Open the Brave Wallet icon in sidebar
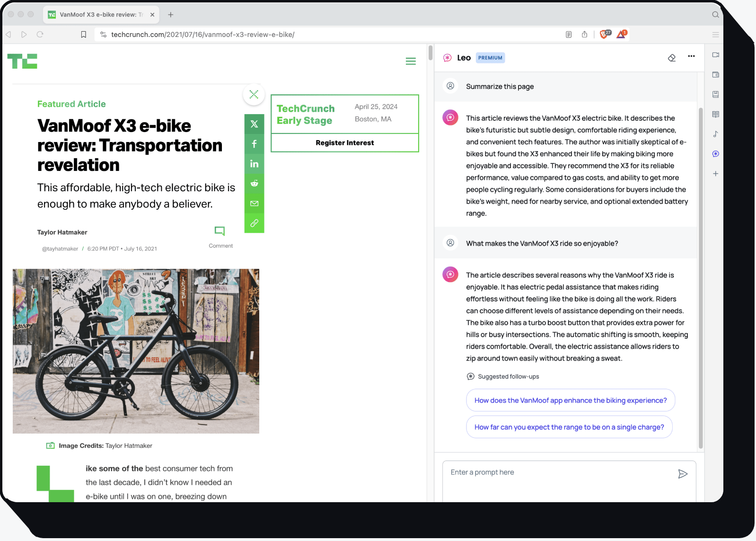The width and height of the screenshot is (756, 541). [x=715, y=75]
